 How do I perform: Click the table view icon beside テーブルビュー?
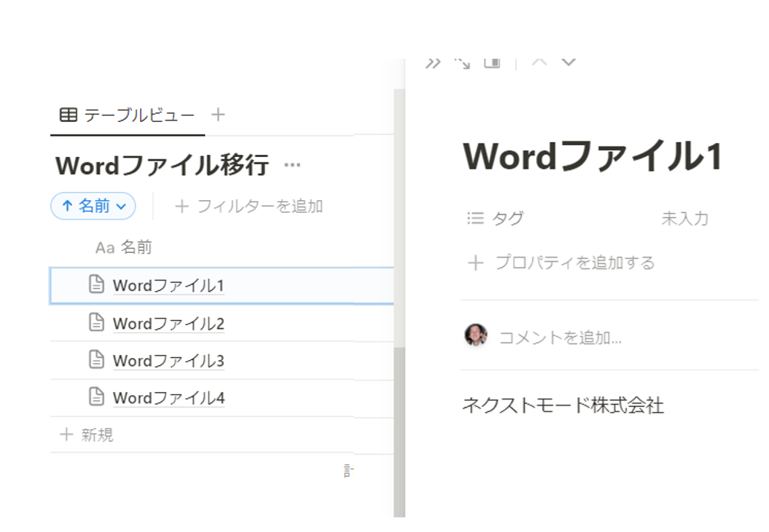pos(67,115)
